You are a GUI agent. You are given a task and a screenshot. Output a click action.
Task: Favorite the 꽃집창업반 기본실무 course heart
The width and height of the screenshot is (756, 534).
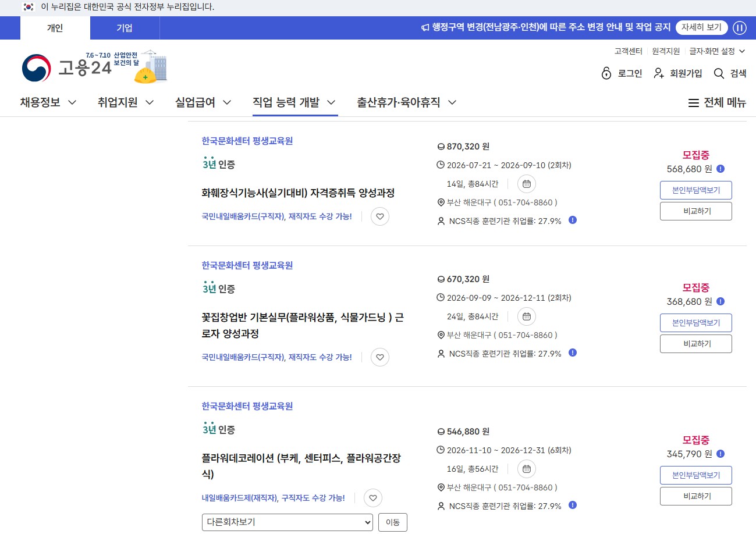point(380,357)
